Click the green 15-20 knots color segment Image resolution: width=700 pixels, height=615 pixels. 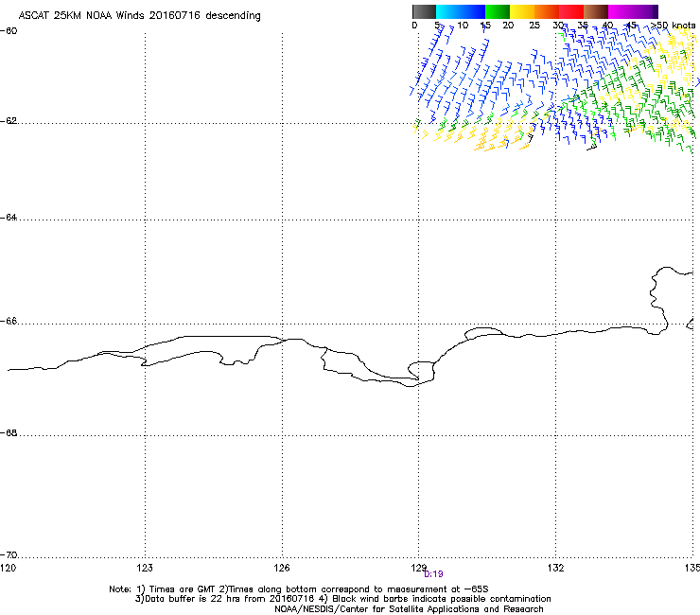(x=498, y=11)
